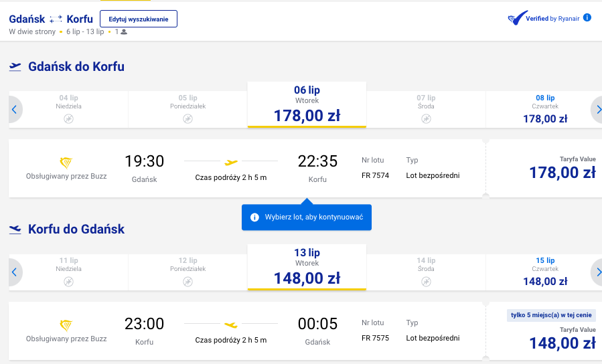Open Edytuj wyszukiwanie search editor
The width and height of the screenshot is (602, 364).
pyautogui.click(x=139, y=19)
